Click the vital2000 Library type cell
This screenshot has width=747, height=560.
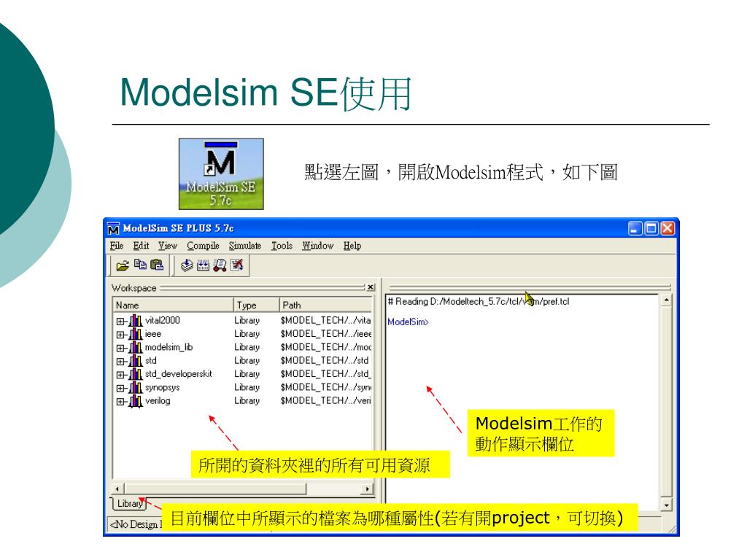[x=247, y=321]
